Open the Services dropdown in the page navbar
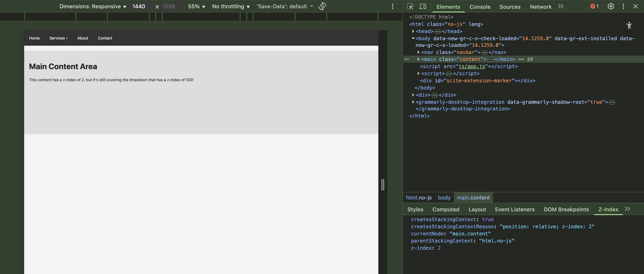The height and width of the screenshot is (274, 644). coord(58,38)
